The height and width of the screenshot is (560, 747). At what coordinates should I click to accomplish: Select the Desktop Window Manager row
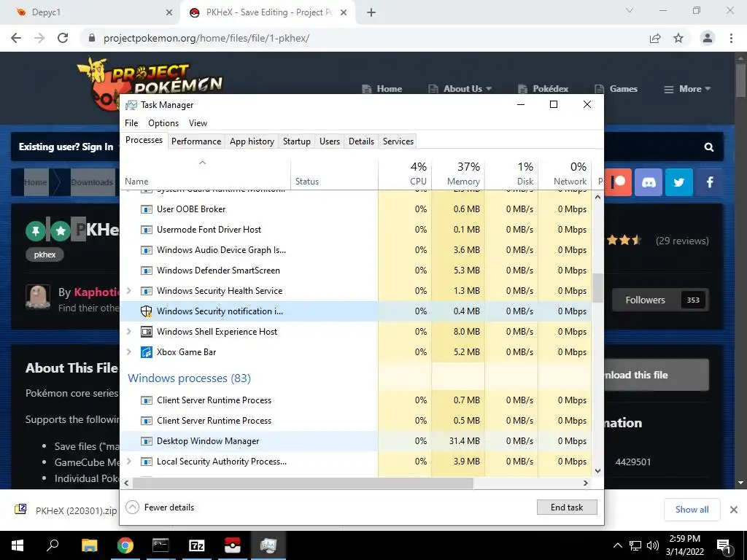(x=355, y=441)
